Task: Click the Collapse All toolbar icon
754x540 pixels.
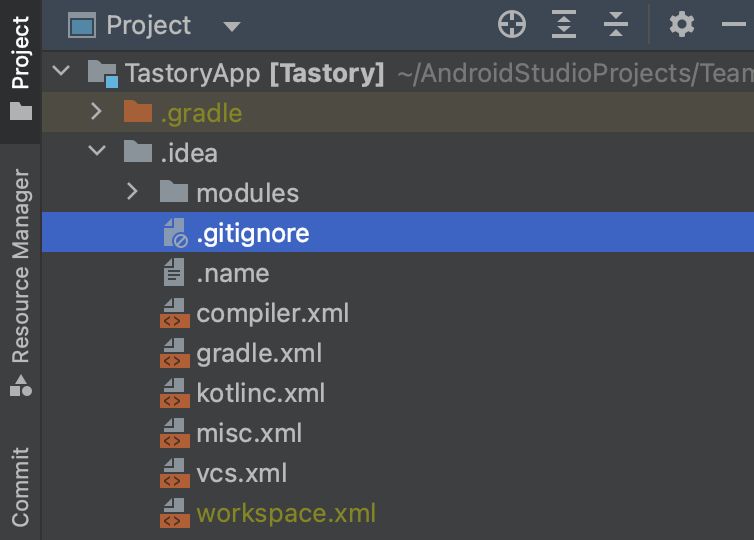Action: [616, 24]
